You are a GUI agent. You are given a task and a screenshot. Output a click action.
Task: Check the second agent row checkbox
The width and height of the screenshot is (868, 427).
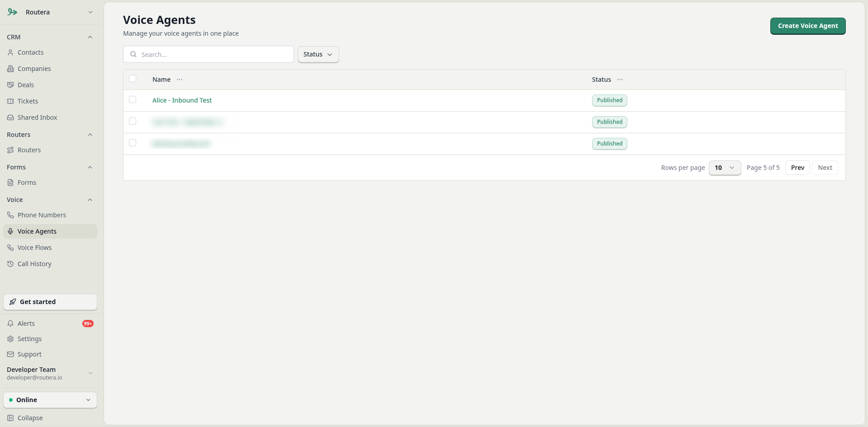[x=133, y=121]
